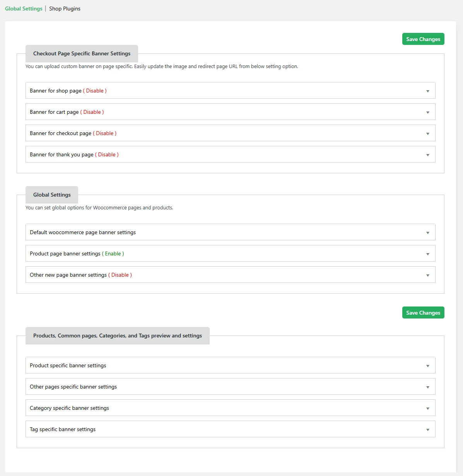Screen dimensions: 463x476
Task: Click the top Save Changes button
Action: (x=423, y=39)
